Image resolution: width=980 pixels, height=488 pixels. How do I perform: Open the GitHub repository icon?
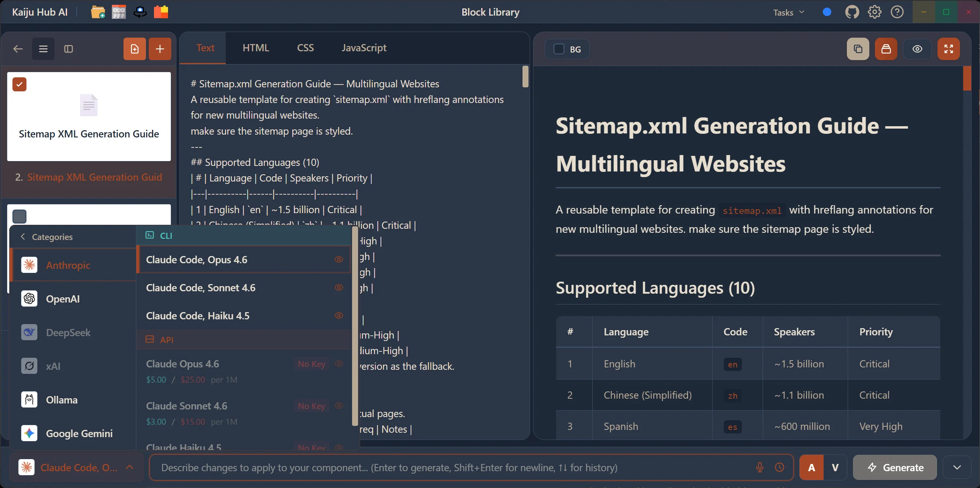[x=852, y=12]
